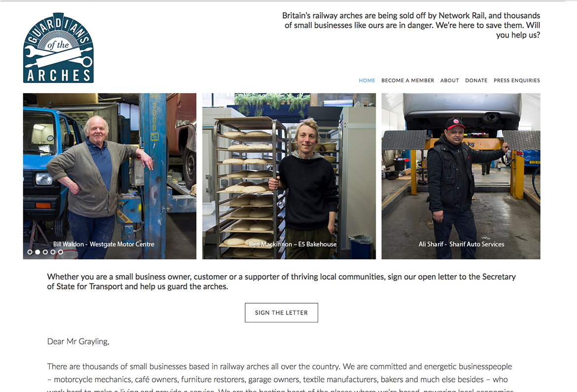577x392 pixels.
Task: Select the second slideshow dot
Action: click(x=37, y=252)
